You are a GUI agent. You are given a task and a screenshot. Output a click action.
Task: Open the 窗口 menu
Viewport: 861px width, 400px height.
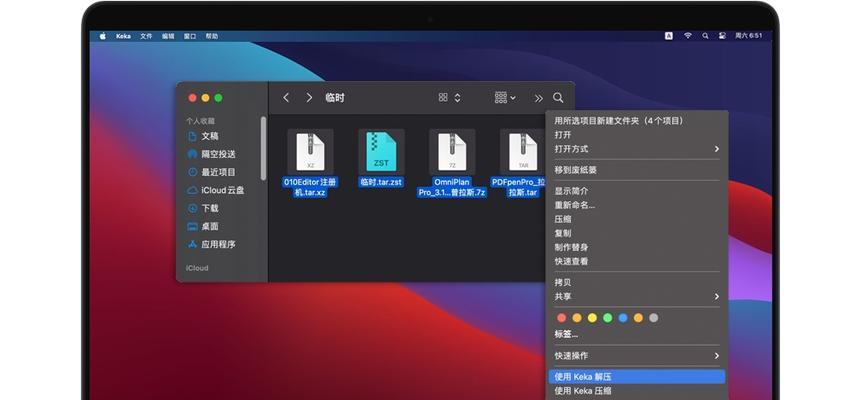coord(190,36)
